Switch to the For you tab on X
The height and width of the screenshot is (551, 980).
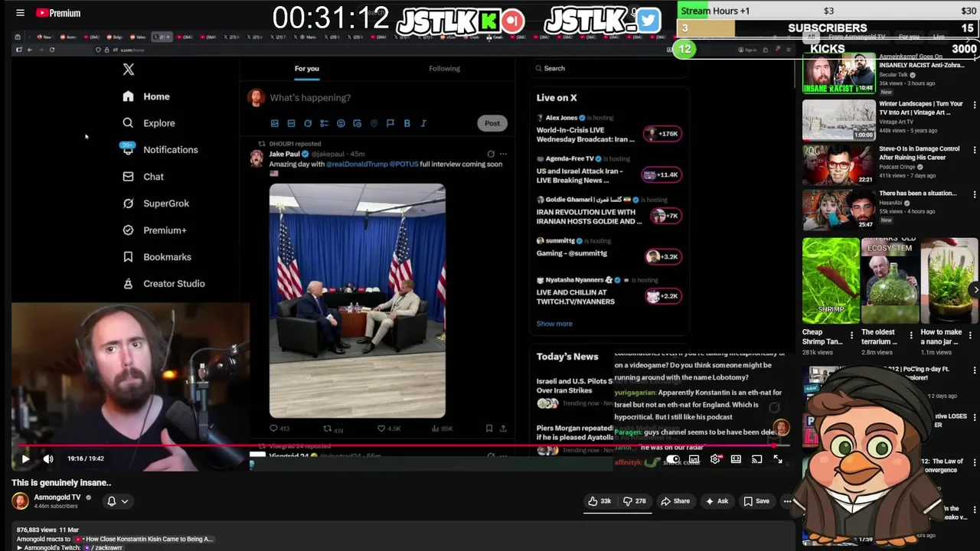coord(306,69)
